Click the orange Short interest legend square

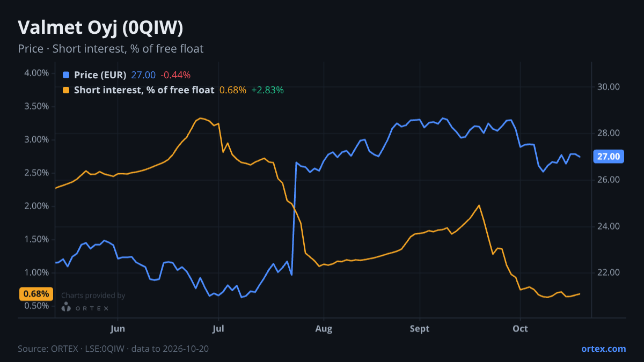point(66,90)
